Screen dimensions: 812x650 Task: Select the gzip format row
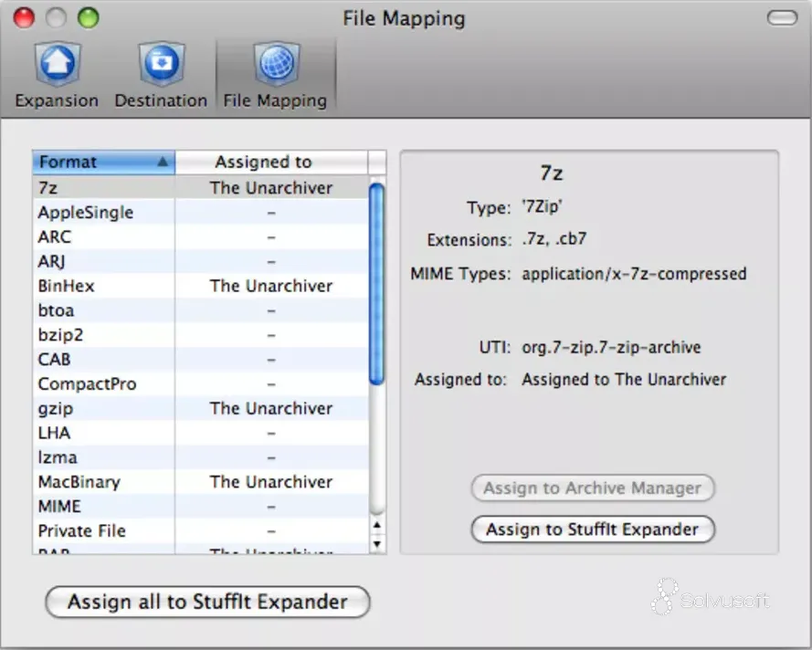pos(200,408)
